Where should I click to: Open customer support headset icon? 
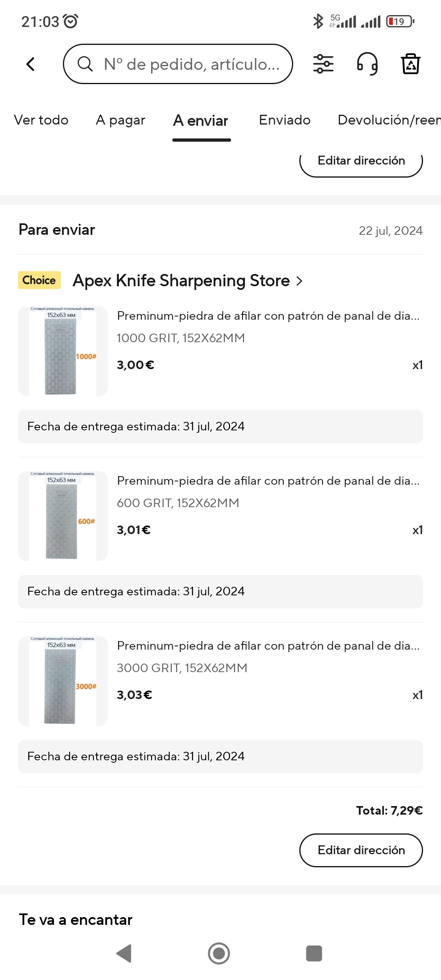point(367,64)
